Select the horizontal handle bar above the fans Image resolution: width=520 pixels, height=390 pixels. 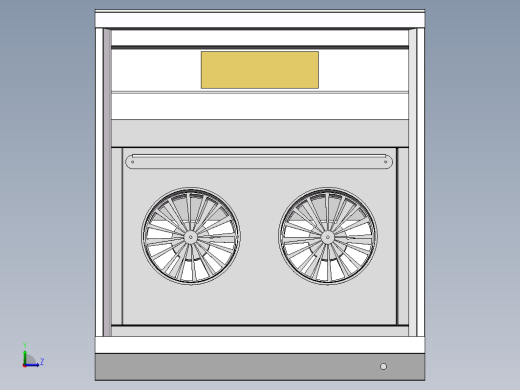(x=259, y=162)
